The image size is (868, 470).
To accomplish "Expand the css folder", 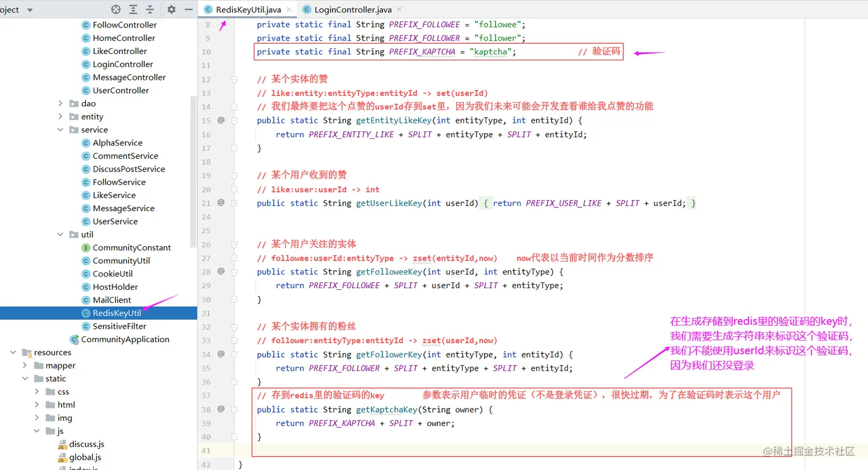I will tap(37, 391).
